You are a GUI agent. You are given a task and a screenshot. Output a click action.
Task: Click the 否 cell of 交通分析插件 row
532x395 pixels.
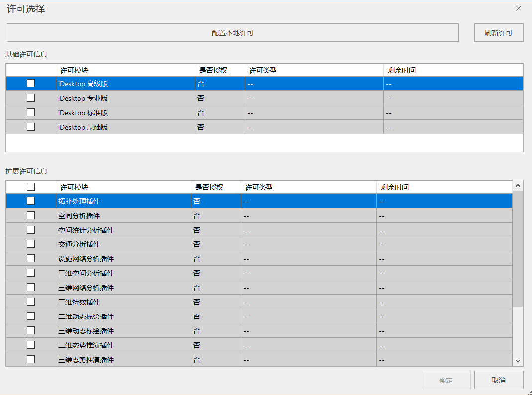pyautogui.click(x=216, y=244)
